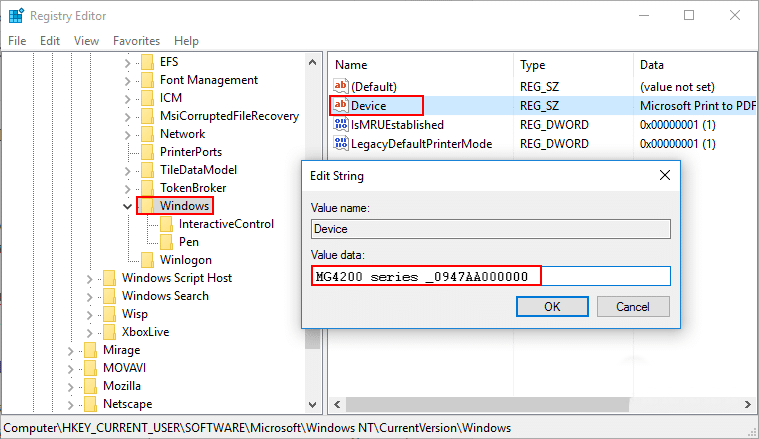
Task: Expand the Network tree node
Action: [x=127, y=135]
